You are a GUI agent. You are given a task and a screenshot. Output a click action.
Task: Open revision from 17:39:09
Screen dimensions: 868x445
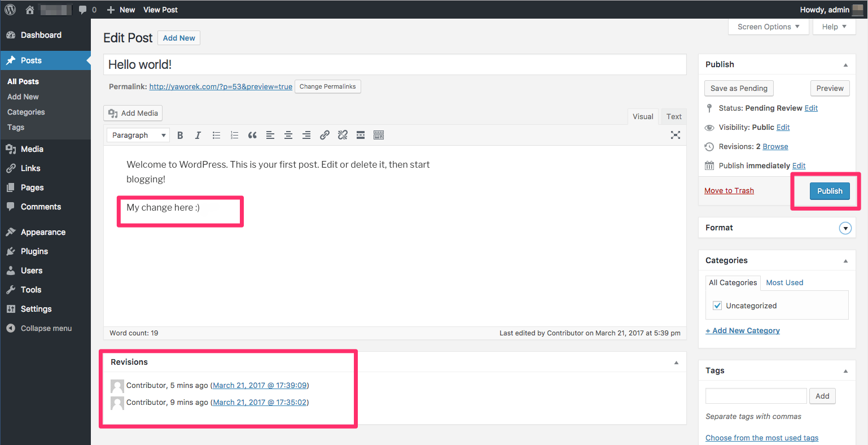(260, 385)
